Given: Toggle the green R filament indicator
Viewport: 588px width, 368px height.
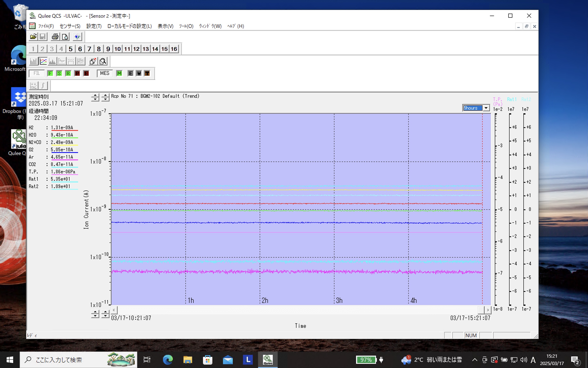Looking at the screenshot, I should (68, 74).
